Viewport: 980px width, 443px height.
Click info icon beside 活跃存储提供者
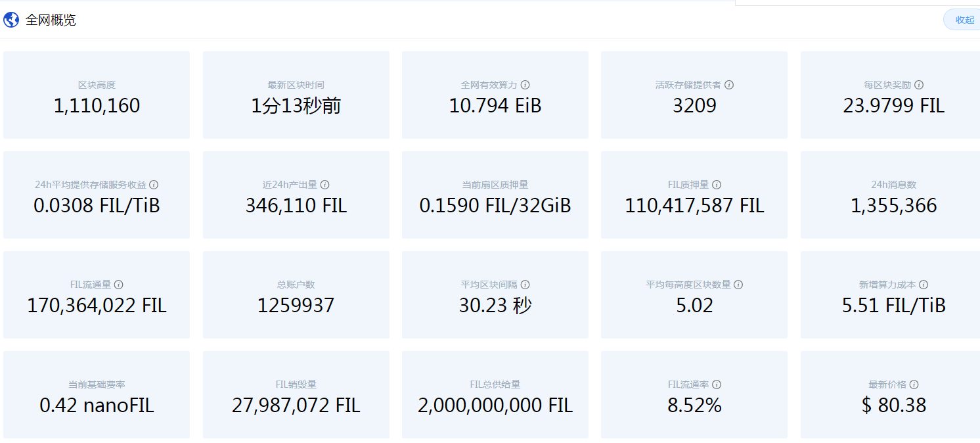(x=729, y=85)
